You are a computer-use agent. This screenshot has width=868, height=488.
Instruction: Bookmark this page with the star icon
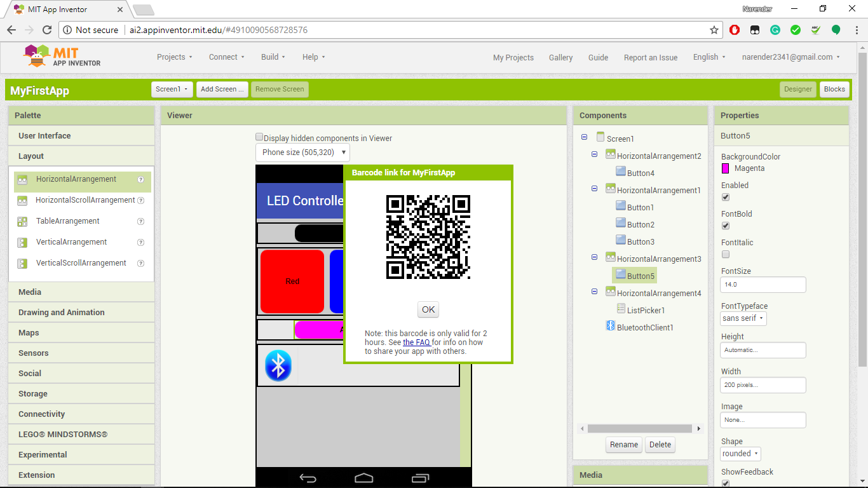pyautogui.click(x=714, y=30)
